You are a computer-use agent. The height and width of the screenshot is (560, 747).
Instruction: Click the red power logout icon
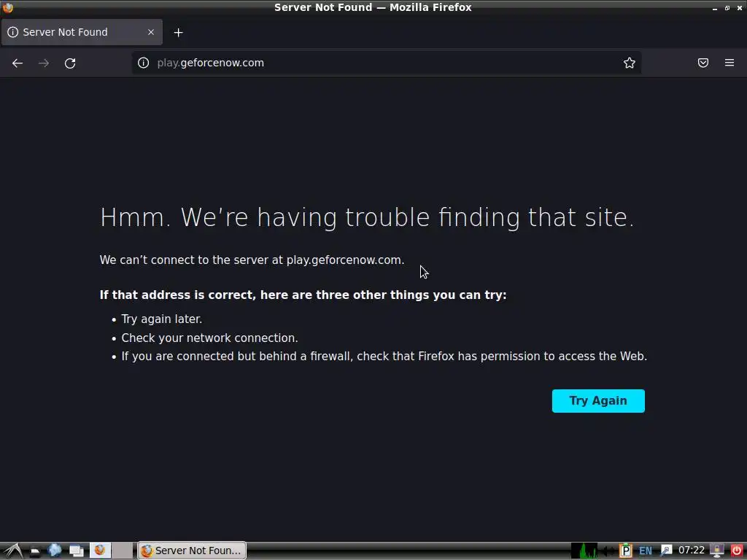737,551
